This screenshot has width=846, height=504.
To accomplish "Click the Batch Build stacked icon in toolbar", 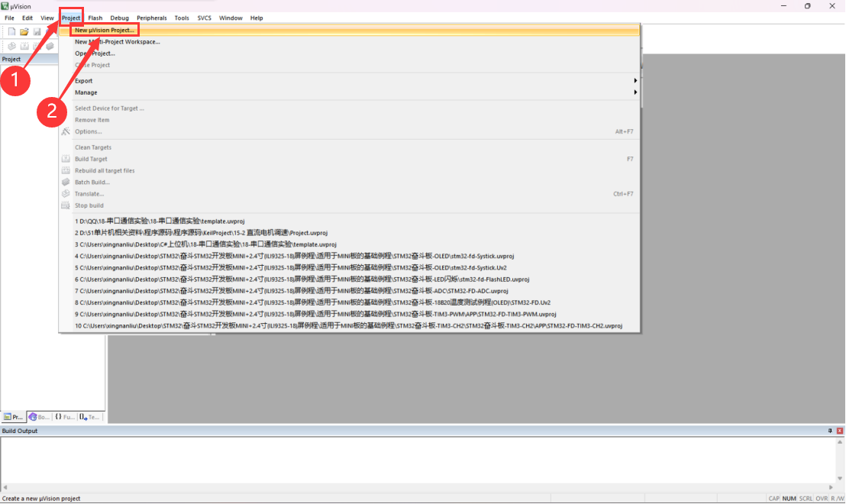I will click(x=50, y=47).
